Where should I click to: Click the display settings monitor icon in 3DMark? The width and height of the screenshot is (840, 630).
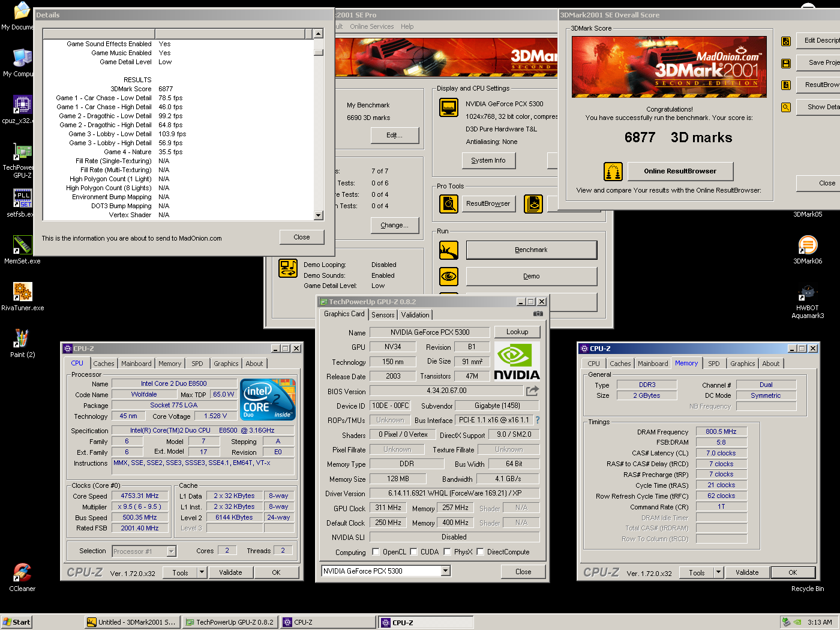pyautogui.click(x=449, y=107)
